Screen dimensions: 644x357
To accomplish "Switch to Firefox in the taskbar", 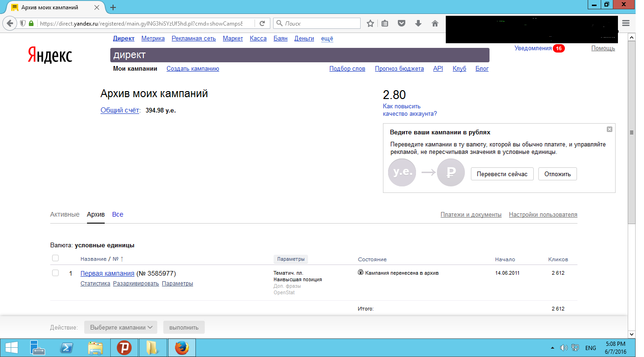I will (x=182, y=348).
